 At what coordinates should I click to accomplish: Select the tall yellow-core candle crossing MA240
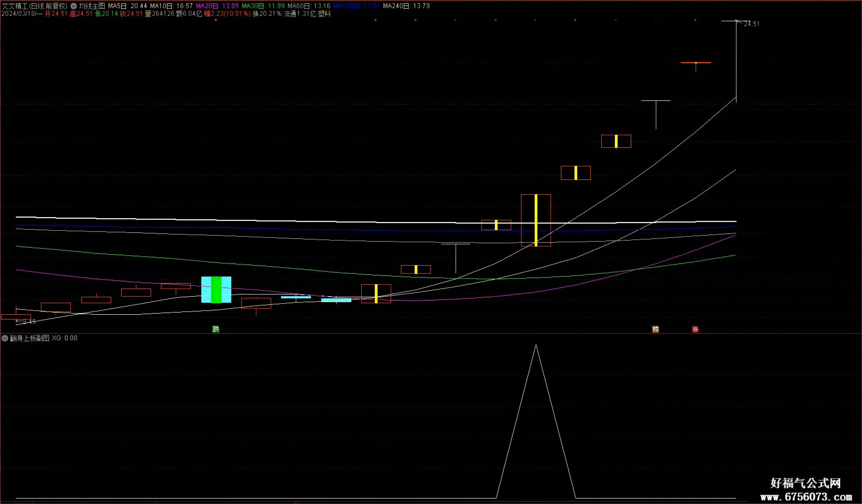[536, 220]
